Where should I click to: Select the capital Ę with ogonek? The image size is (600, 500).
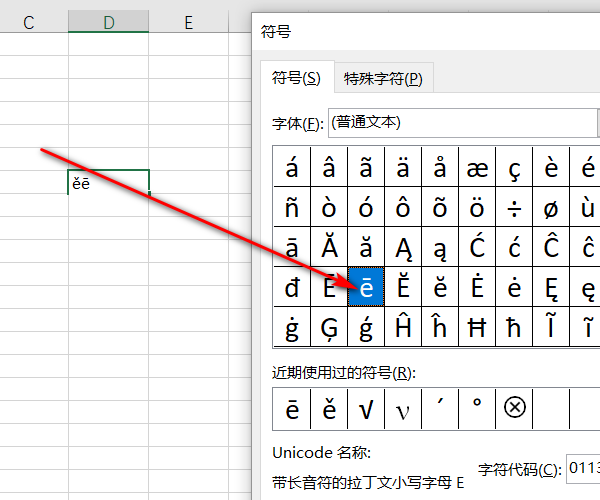click(x=551, y=287)
